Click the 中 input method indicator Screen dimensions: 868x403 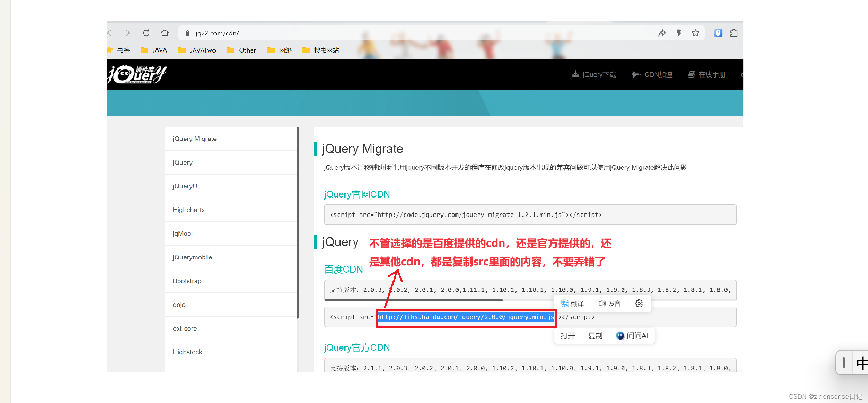[862, 363]
